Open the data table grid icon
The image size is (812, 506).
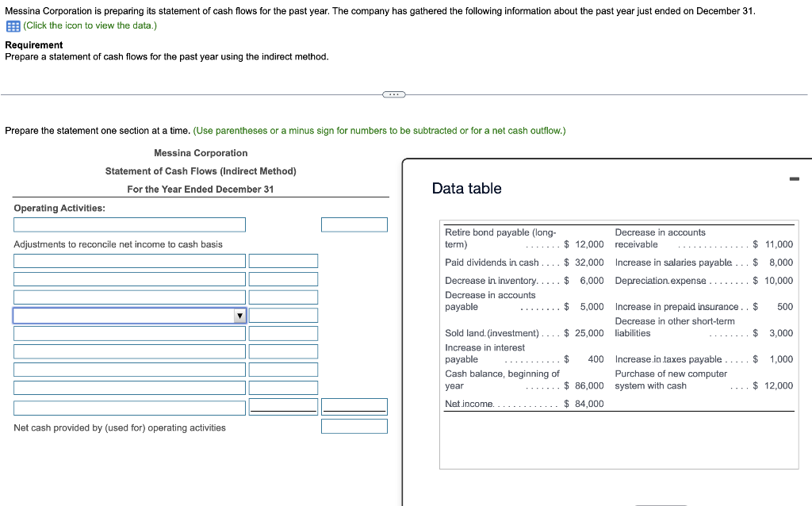coord(13,26)
